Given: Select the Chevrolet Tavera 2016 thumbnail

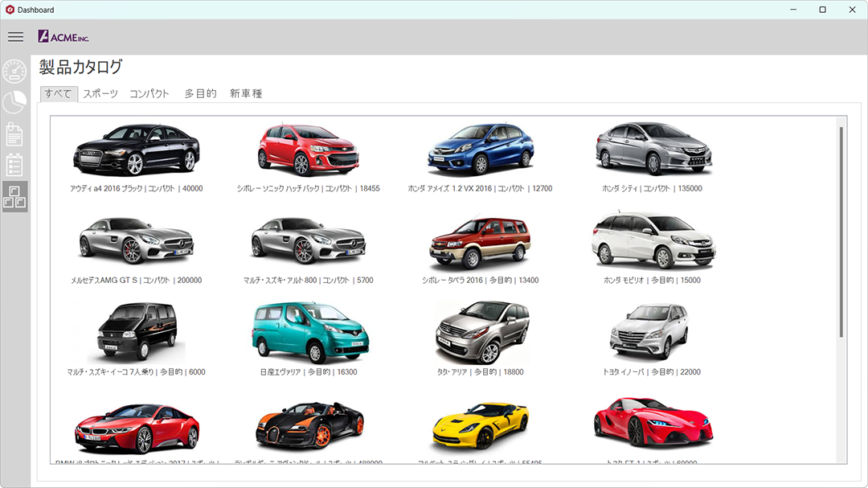Looking at the screenshot, I should (480, 243).
